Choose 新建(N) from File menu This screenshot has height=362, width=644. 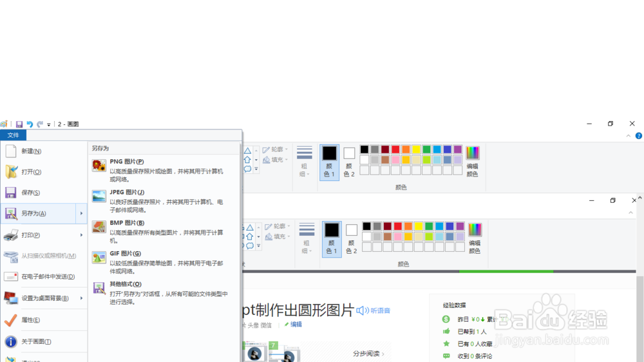(x=44, y=151)
